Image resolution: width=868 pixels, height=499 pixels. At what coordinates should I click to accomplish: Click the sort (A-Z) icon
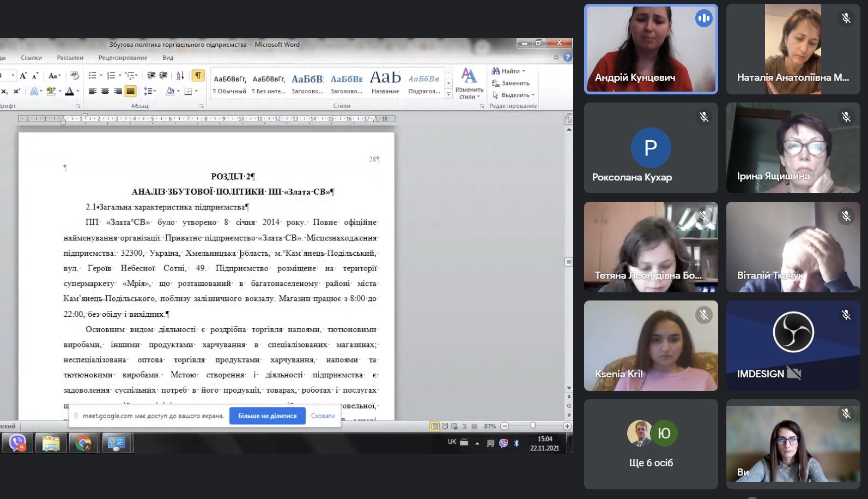[x=180, y=75]
